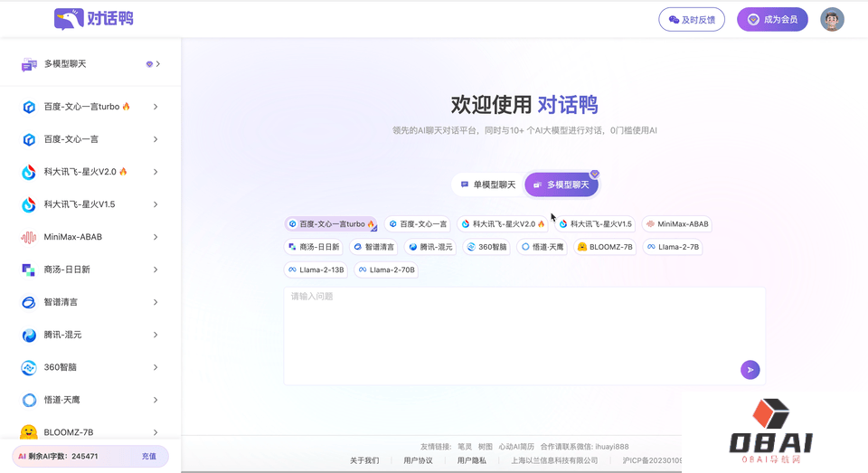Expand chevron for 科大讯飞-星火V2.0 row
This screenshot has height=473, width=868.
pos(156,172)
